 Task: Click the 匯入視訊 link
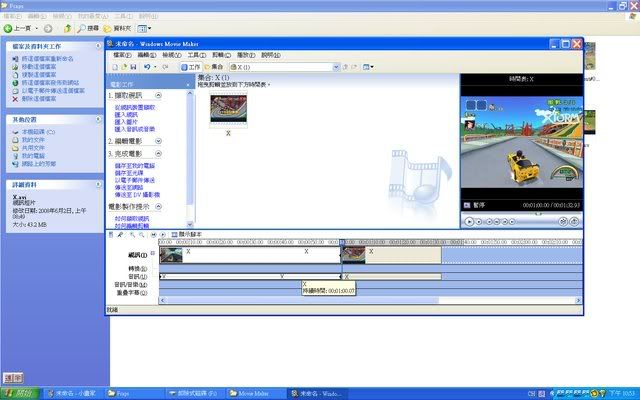130,113
